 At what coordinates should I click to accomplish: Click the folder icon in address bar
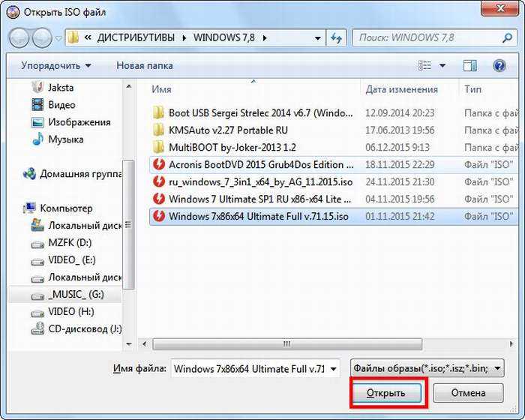tap(73, 37)
